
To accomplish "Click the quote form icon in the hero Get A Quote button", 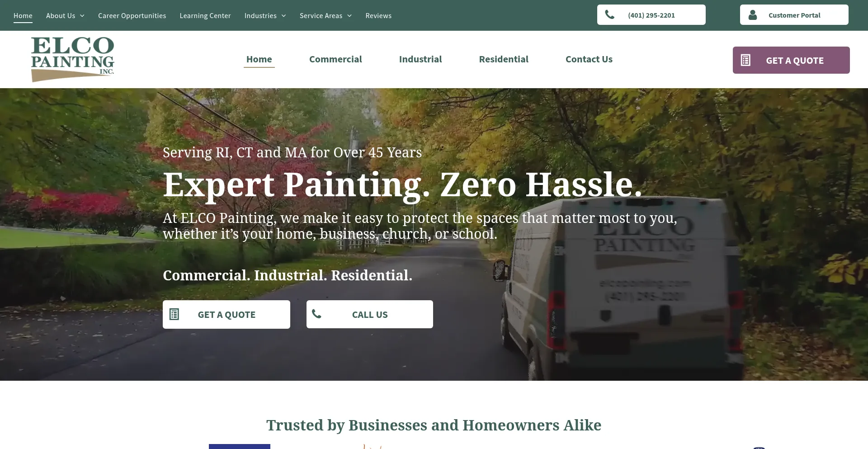I will point(174,314).
